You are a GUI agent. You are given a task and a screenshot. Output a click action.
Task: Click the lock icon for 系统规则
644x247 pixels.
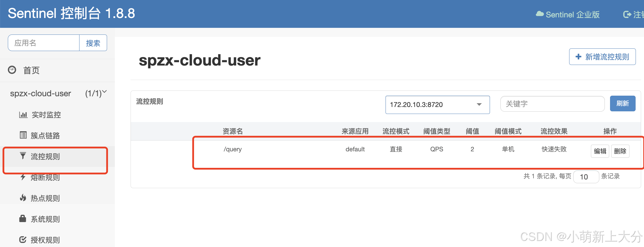coord(23,218)
